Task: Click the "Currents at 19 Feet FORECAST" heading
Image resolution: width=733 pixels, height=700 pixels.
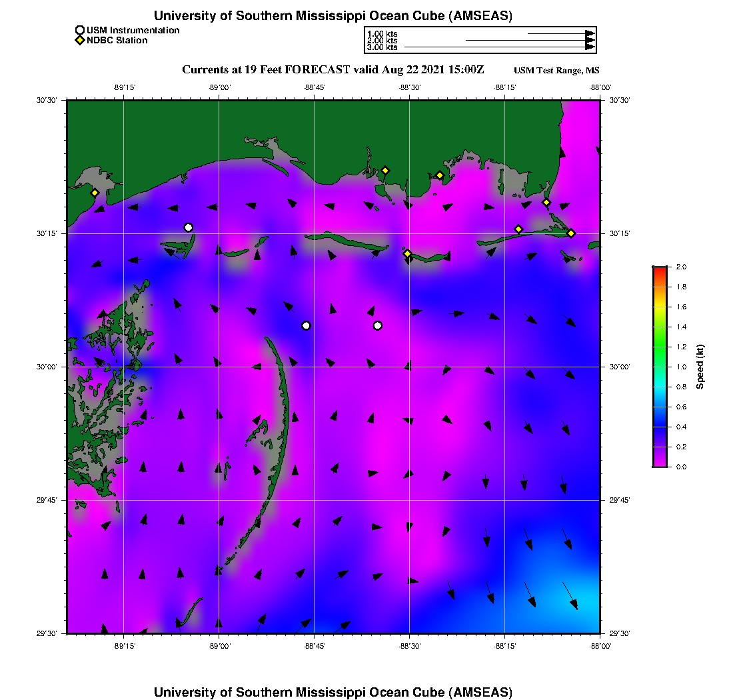Action: (x=333, y=70)
